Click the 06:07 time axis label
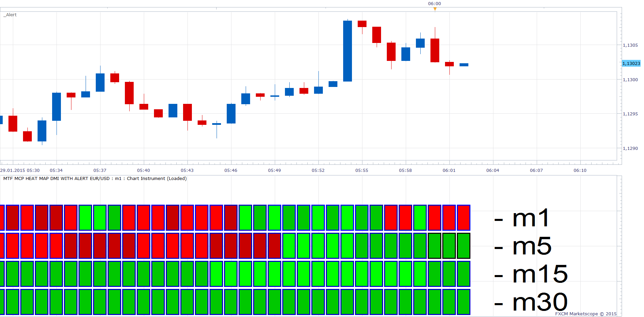Viewport: 644px width, 317px height. click(536, 170)
